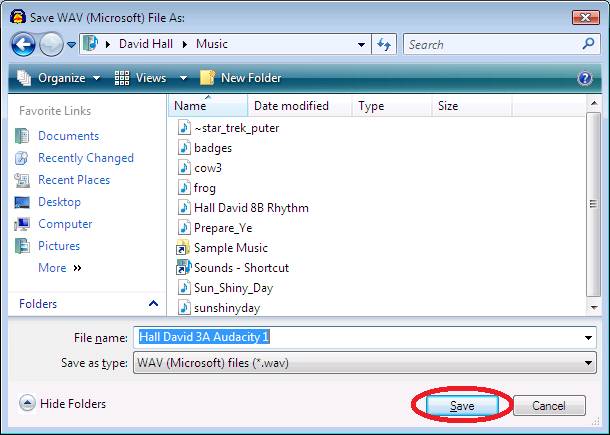Click the Refresh button
Screen dimensions: 610x435
[384, 44]
